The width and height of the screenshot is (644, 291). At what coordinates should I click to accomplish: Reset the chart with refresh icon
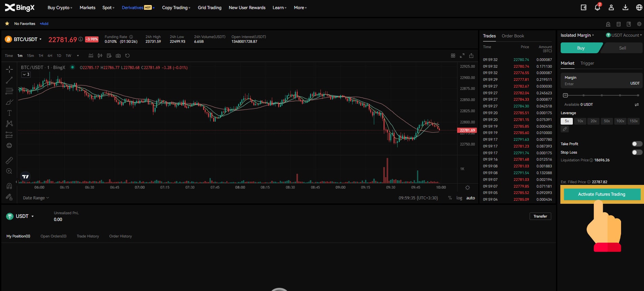[x=128, y=56]
